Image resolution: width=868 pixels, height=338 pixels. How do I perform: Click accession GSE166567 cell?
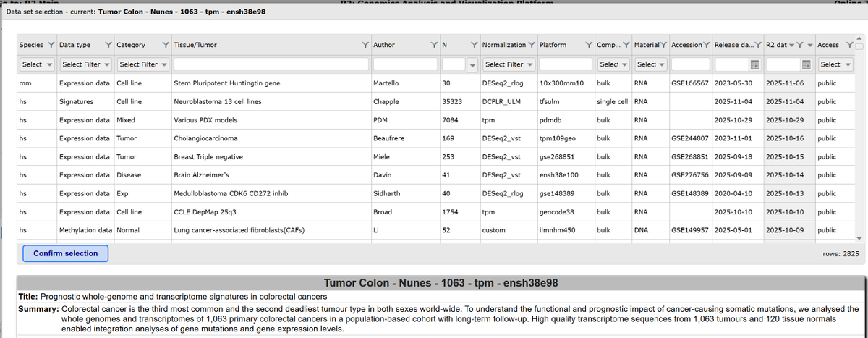pyautogui.click(x=690, y=83)
